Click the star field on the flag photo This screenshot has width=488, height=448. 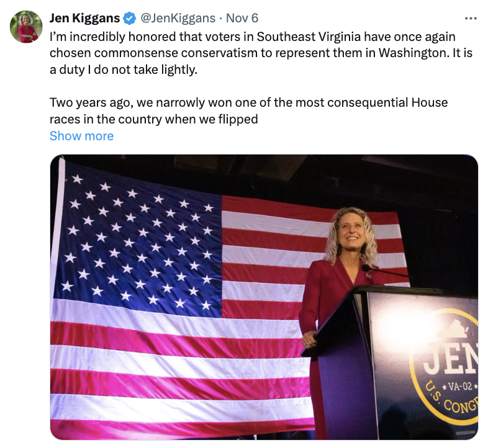click(x=138, y=238)
